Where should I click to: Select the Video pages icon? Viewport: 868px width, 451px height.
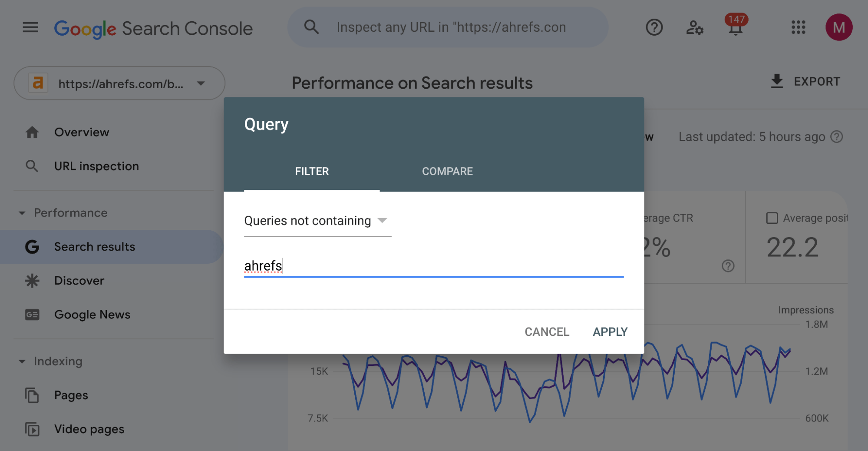[x=32, y=429]
